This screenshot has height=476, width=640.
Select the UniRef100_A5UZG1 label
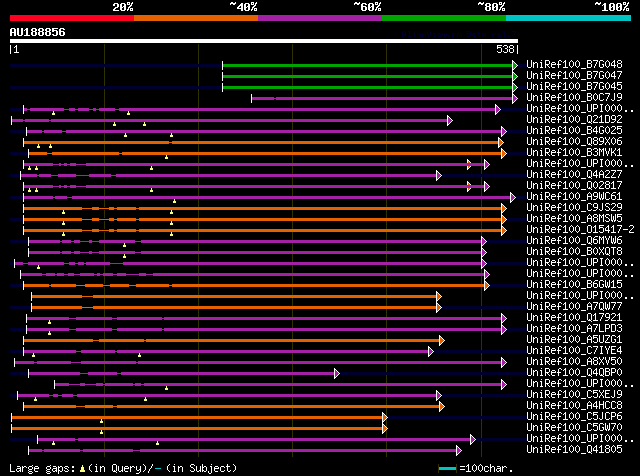tap(574, 340)
